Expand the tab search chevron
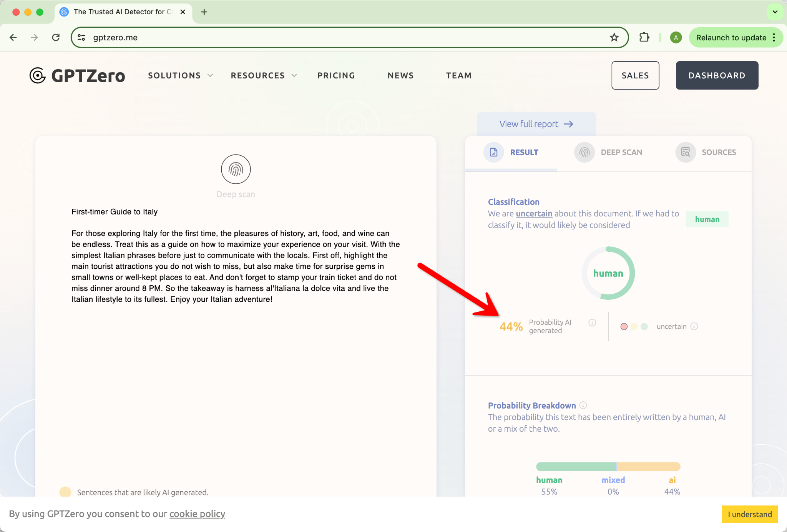This screenshot has height=532, width=787. (x=775, y=12)
